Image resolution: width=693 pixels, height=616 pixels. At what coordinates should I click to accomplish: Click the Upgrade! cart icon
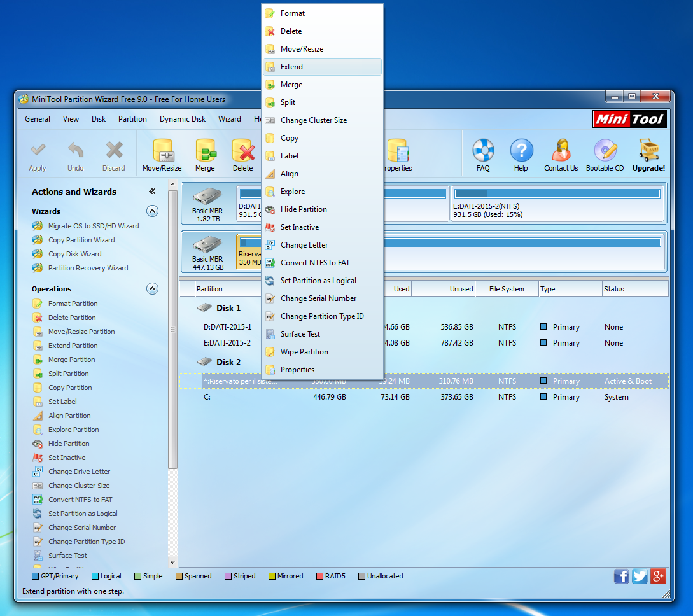[x=648, y=150]
